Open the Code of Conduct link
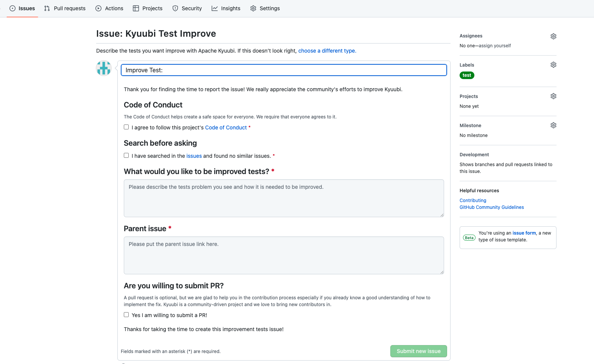 (x=226, y=128)
